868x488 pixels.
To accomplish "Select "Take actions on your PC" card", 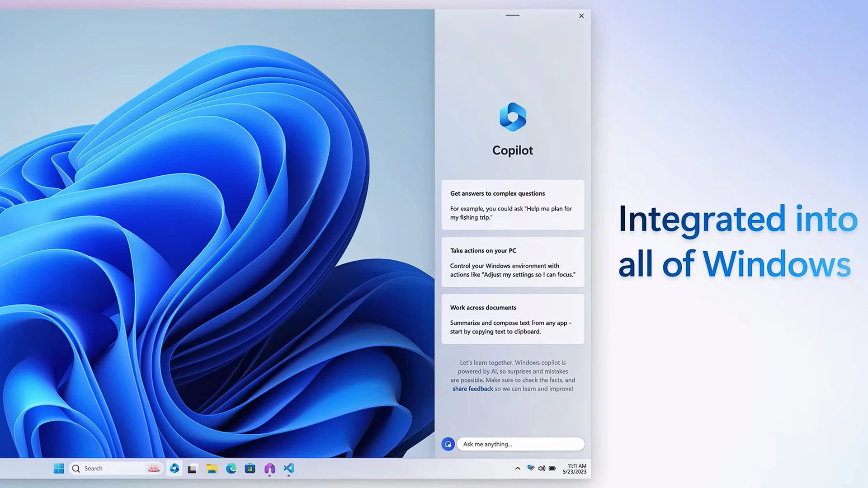I will [513, 262].
